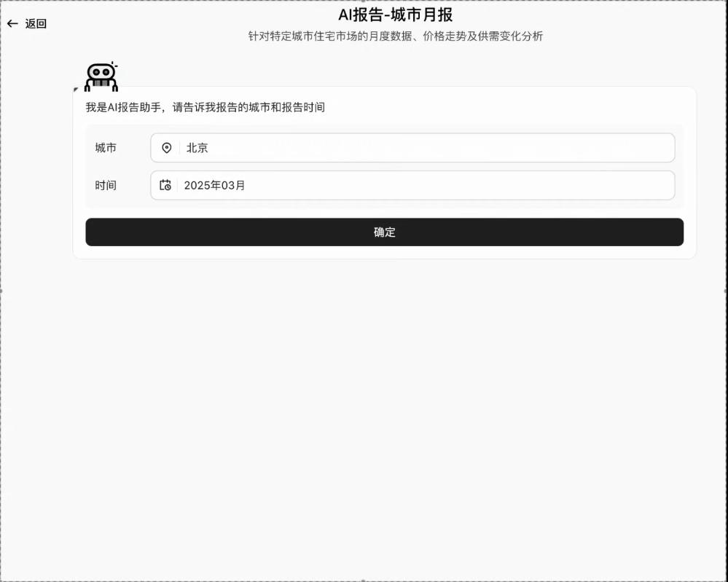The width and height of the screenshot is (728, 582).
Task: Click the date picker icon beside 2025年03月
Action: click(167, 186)
